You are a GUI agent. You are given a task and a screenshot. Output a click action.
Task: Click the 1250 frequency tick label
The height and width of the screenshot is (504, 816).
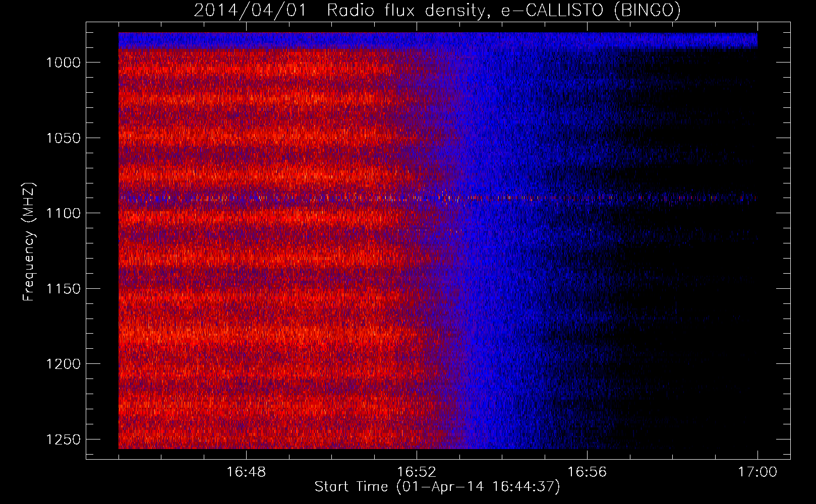coord(63,439)
